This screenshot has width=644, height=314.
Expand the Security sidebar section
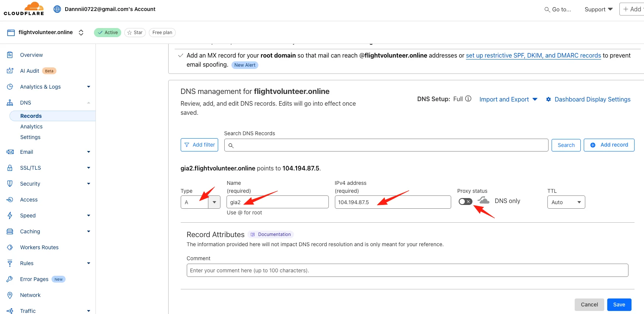point(89,184)
